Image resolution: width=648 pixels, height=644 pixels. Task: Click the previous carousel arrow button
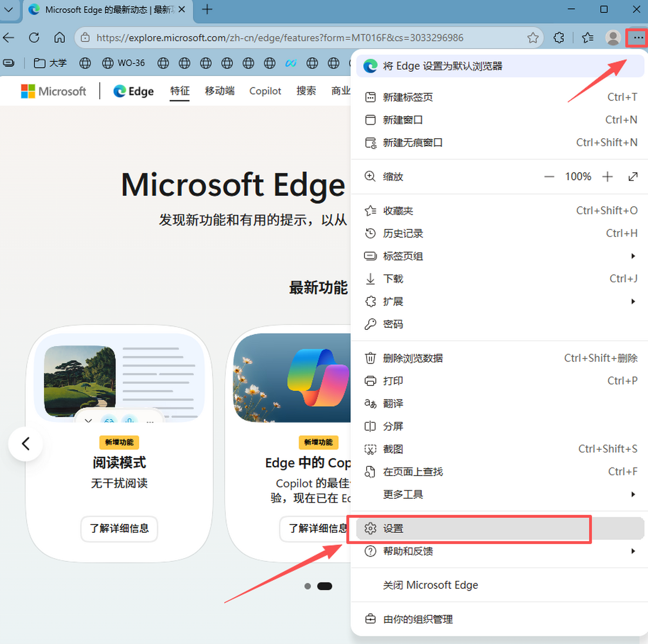click(x=25, y=444)
